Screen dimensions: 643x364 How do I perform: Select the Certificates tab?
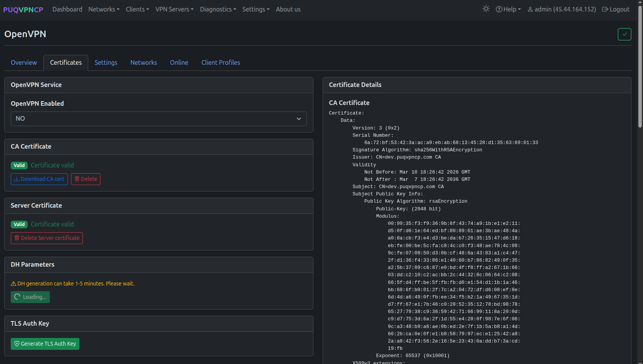click(x=66, y=62)
